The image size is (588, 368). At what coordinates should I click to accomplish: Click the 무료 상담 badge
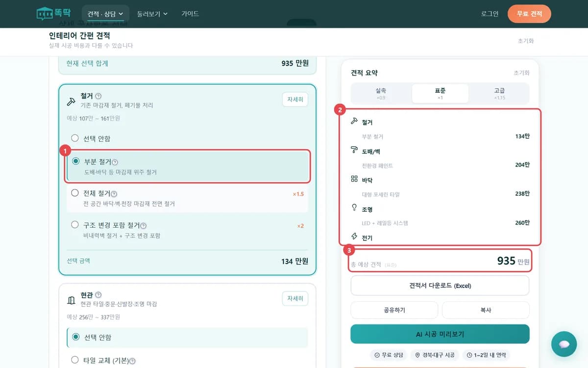point(389,355)
